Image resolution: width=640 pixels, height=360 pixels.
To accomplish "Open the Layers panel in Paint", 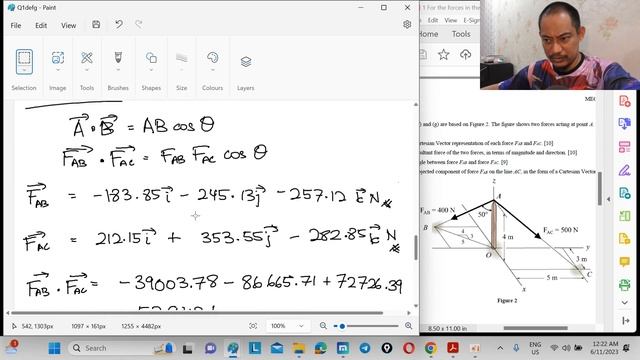I will 246,62.
